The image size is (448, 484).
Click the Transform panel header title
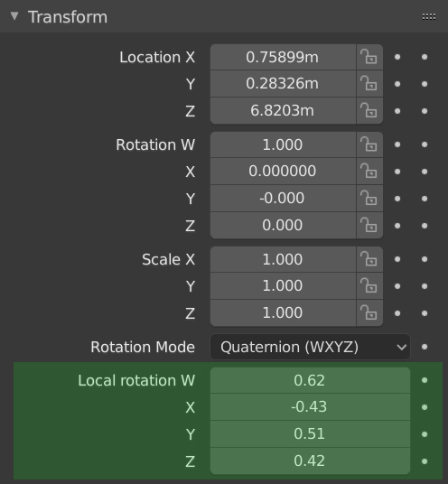pos(68,16)
